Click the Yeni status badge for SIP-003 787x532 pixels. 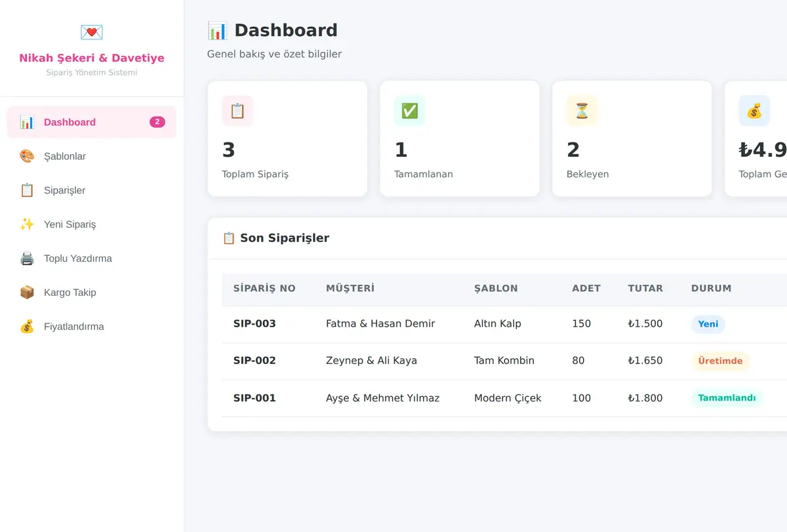click(x=708, y=324)
